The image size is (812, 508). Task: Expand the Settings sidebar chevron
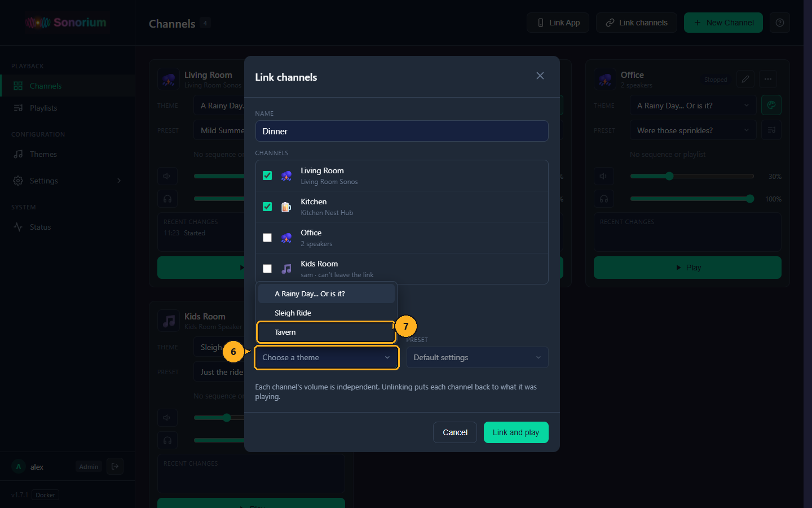[x=119, y=181]
